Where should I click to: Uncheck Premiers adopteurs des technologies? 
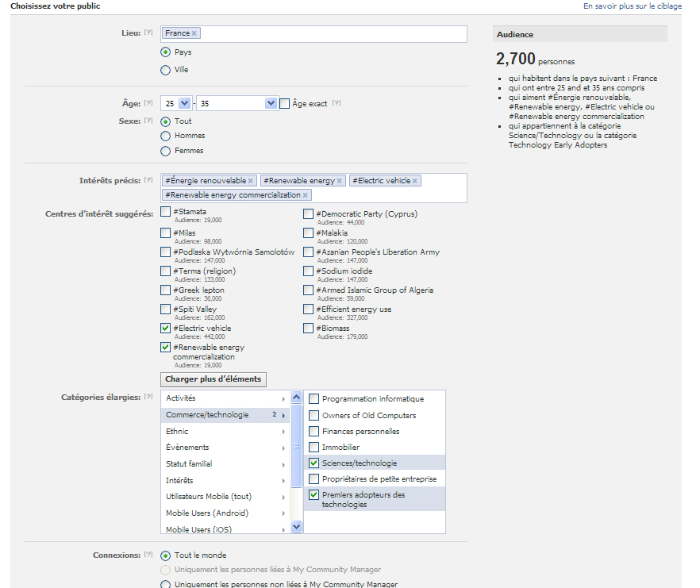(x=314, y=494)
